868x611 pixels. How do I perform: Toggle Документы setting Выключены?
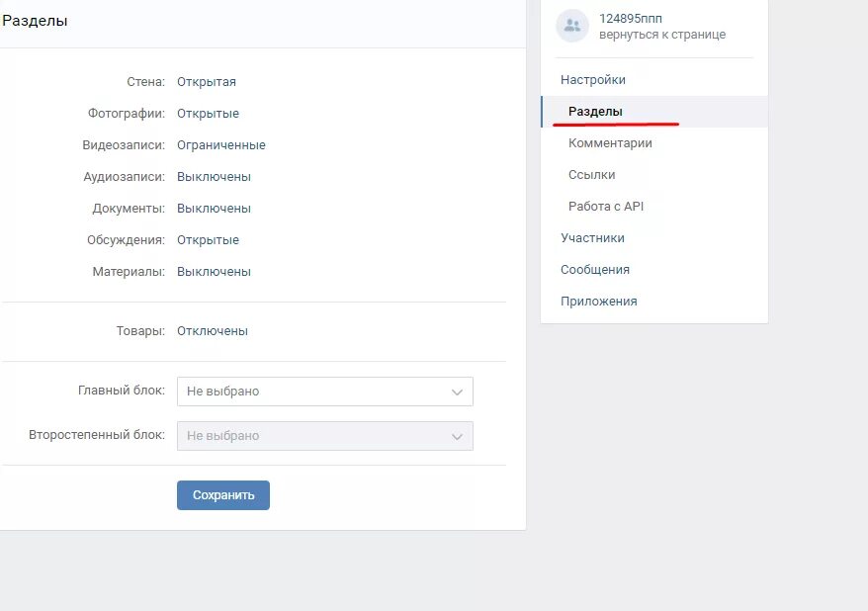214,209
